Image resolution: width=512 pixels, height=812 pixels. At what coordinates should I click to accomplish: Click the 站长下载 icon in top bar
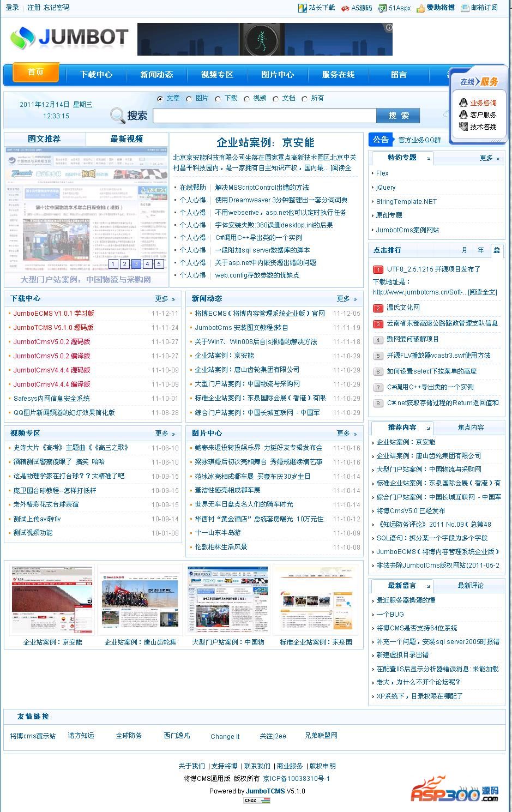tap(302, 8)
